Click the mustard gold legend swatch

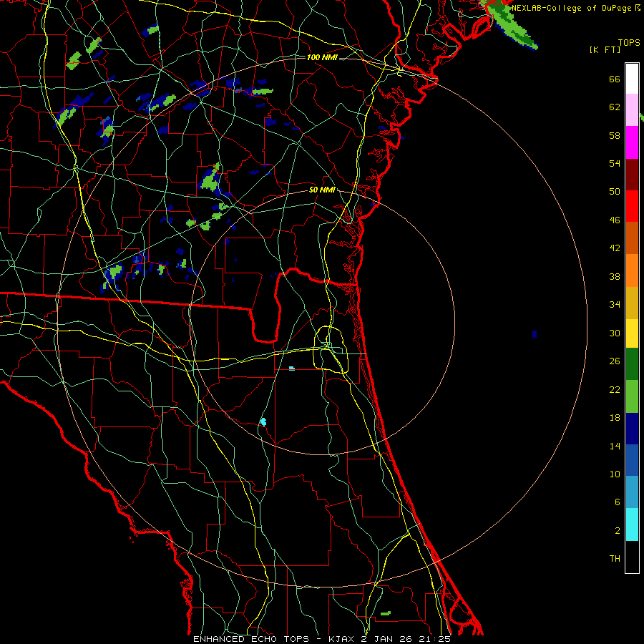click(632, 303)
